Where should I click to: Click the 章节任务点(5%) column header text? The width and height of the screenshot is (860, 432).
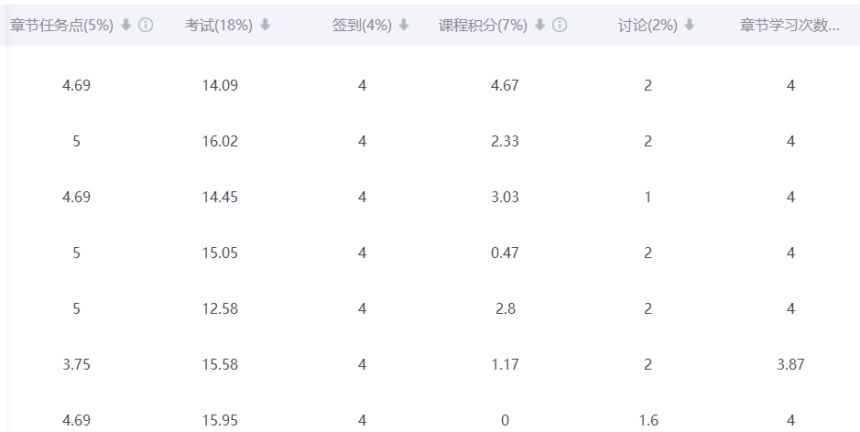(61, 24)
